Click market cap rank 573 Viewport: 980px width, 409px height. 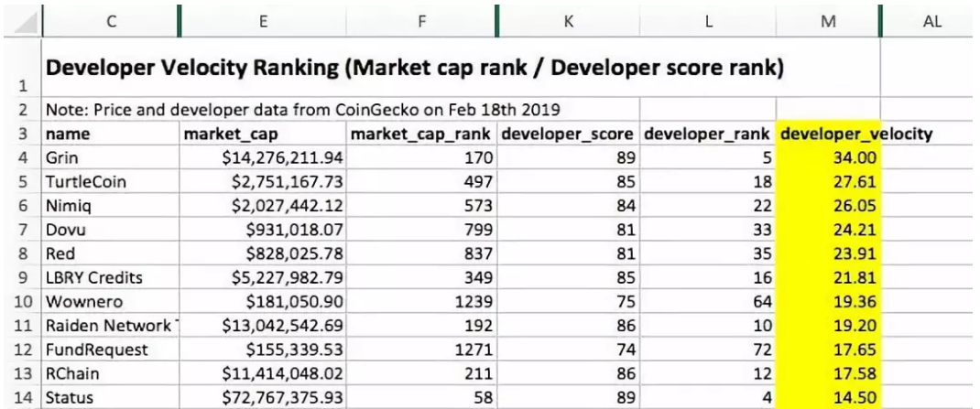(x=421, y=206)
